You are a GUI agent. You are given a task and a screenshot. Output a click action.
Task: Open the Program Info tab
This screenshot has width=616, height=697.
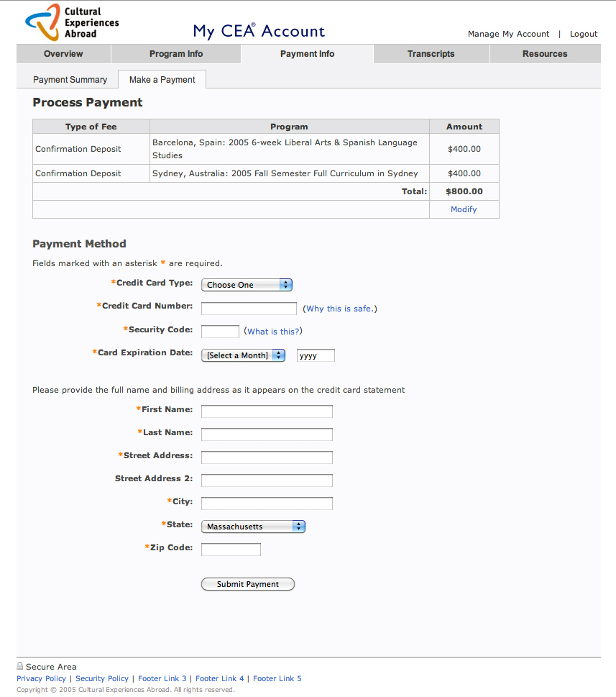tap(176, 54)
